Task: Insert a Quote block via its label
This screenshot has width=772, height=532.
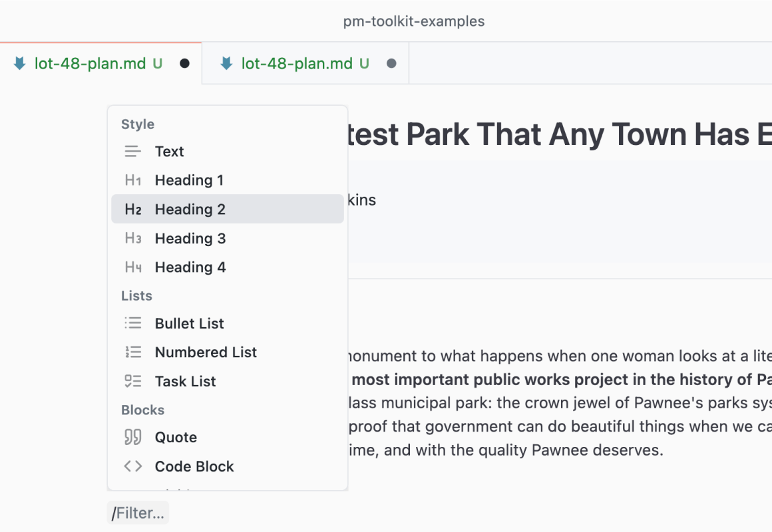Action: [176, 438]
